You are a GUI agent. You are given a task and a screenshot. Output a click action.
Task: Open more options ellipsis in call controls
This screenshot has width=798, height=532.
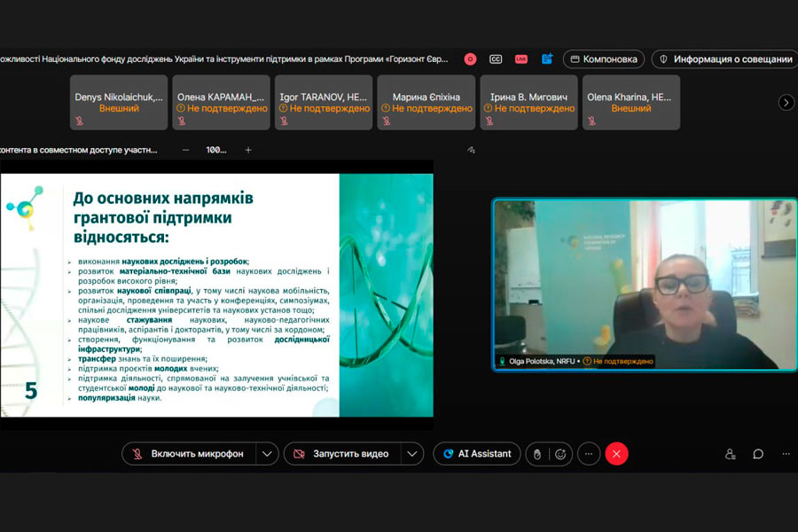pos(589,454)
